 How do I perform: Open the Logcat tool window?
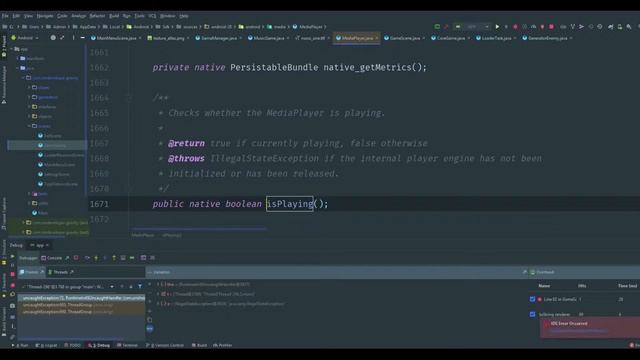46,345
